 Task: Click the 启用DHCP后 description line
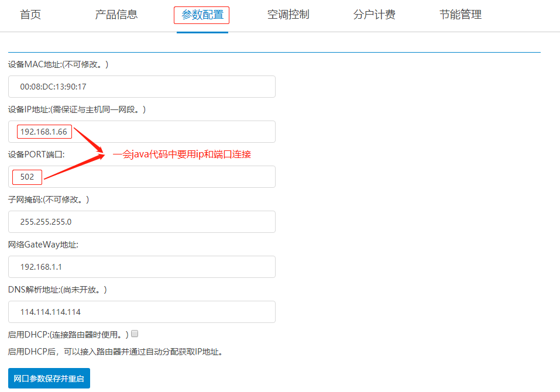(116, 352)
